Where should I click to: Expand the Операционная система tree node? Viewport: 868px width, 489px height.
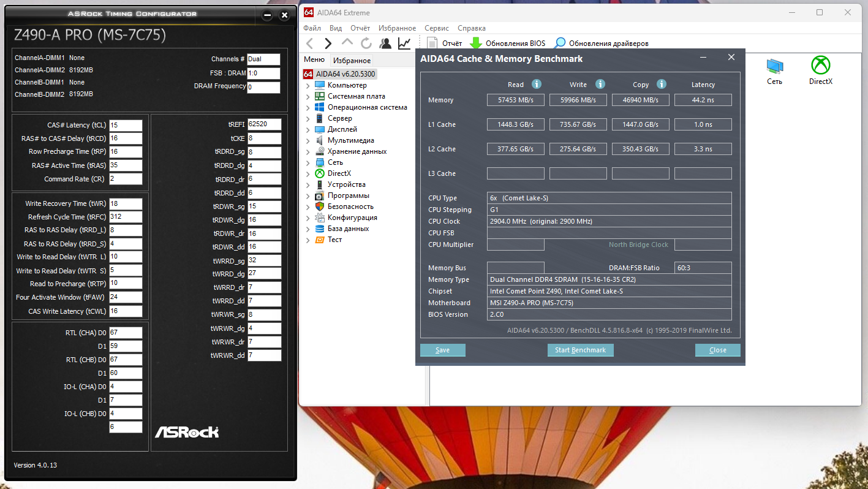(308, 107)
